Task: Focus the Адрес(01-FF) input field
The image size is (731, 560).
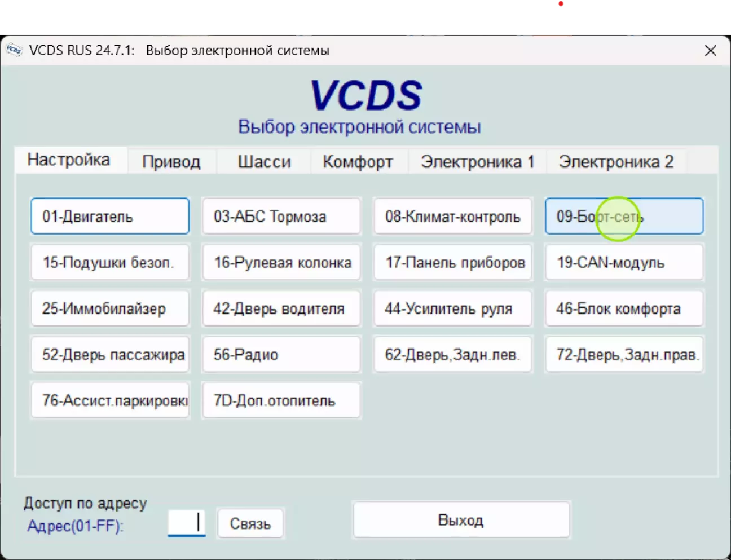Action: pyautogui.click(x=187, y=523)
